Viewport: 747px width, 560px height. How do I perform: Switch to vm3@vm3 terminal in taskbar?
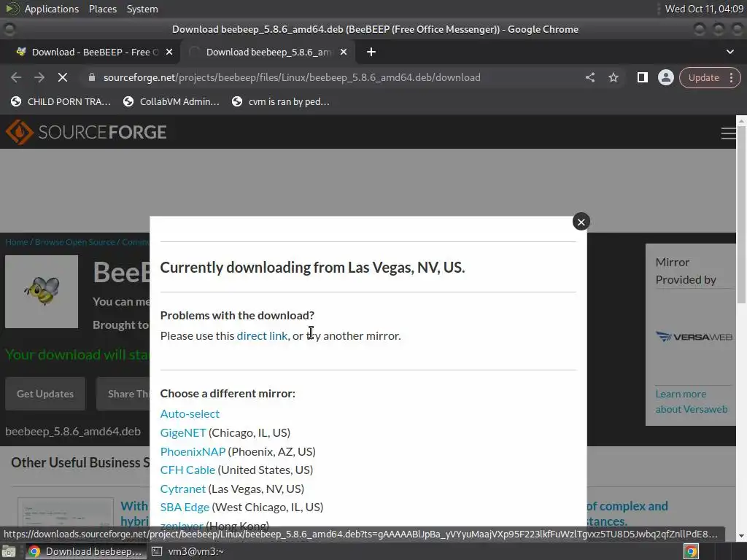(188, 551)
